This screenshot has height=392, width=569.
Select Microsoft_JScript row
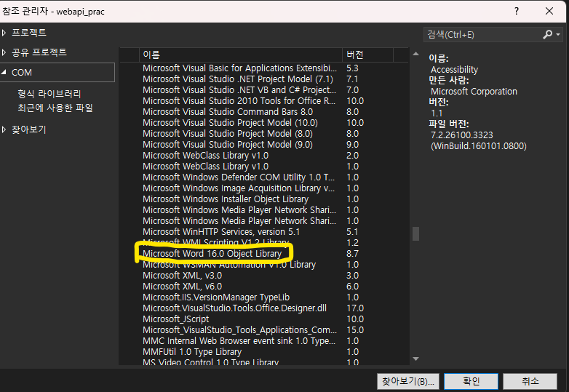[264, 319]
